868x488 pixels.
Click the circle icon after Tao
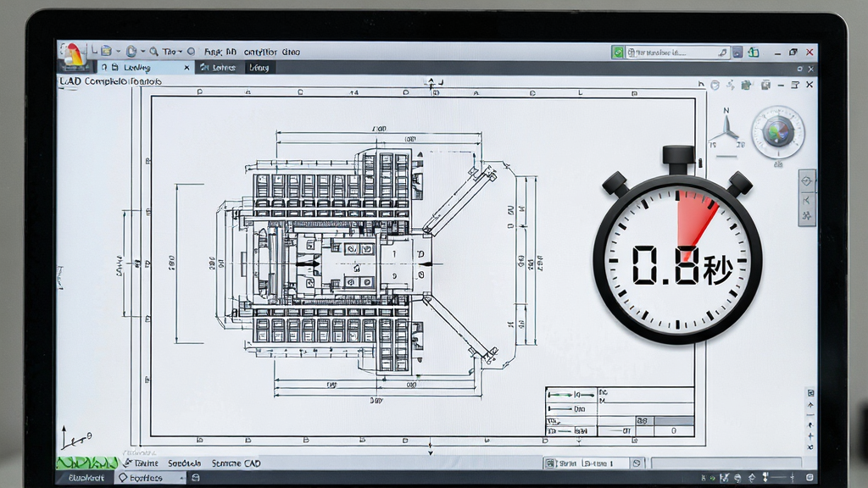coord(191,52)
